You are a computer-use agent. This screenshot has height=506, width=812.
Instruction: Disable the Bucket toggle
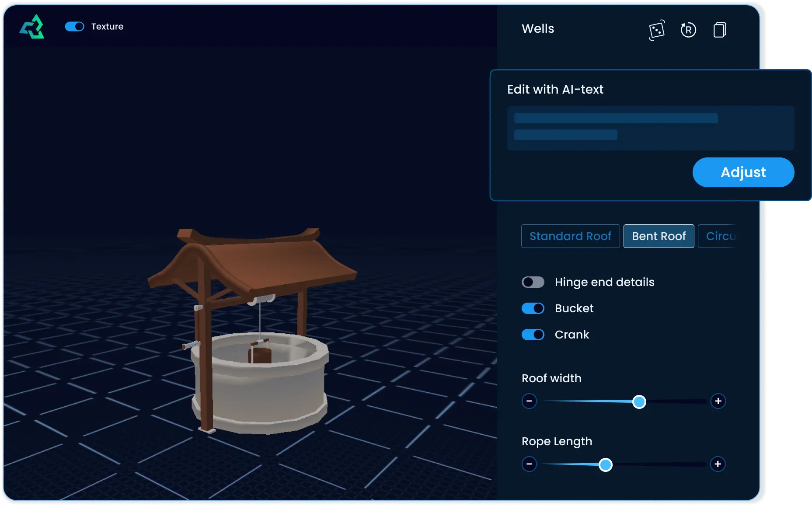coord(533,308)
